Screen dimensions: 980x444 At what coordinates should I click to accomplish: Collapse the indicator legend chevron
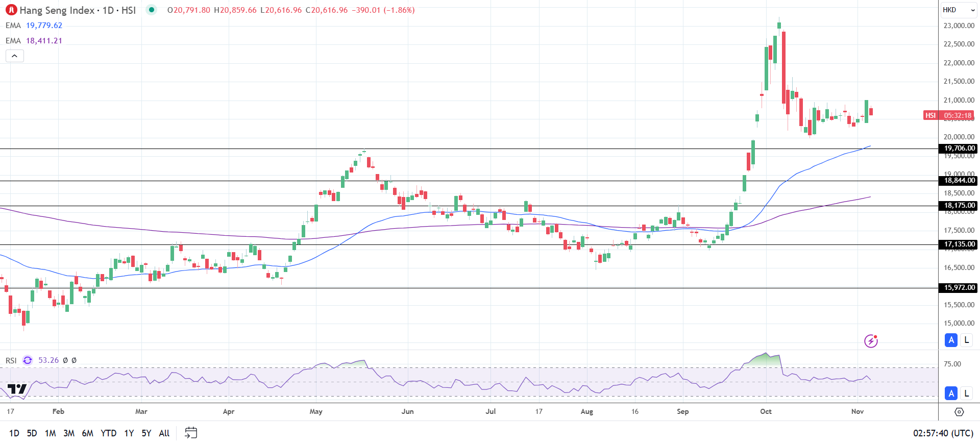(x=15, y=56)
